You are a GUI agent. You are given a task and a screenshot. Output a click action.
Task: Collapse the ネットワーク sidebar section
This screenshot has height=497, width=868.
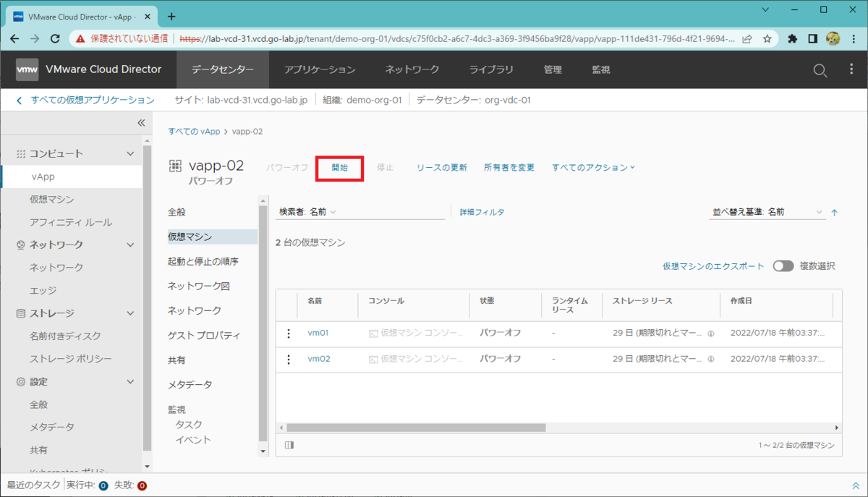130,245
